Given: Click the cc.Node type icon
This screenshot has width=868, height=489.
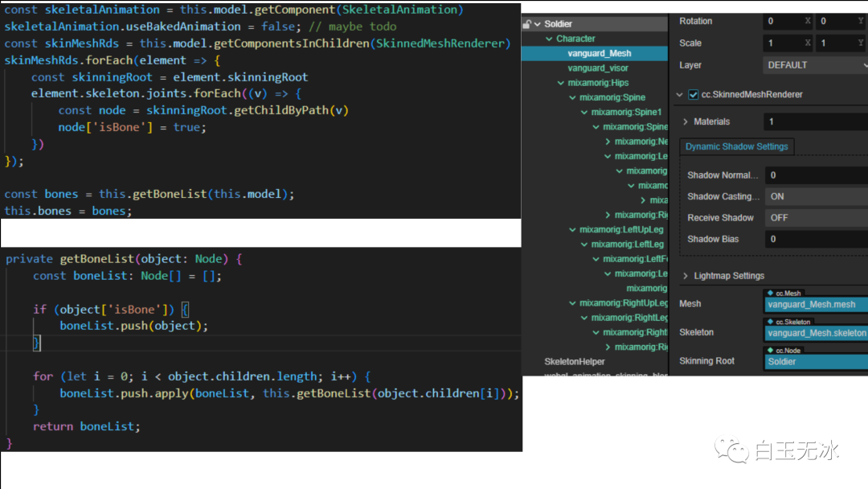Looking at the screenshot, I should pos(770,351).
